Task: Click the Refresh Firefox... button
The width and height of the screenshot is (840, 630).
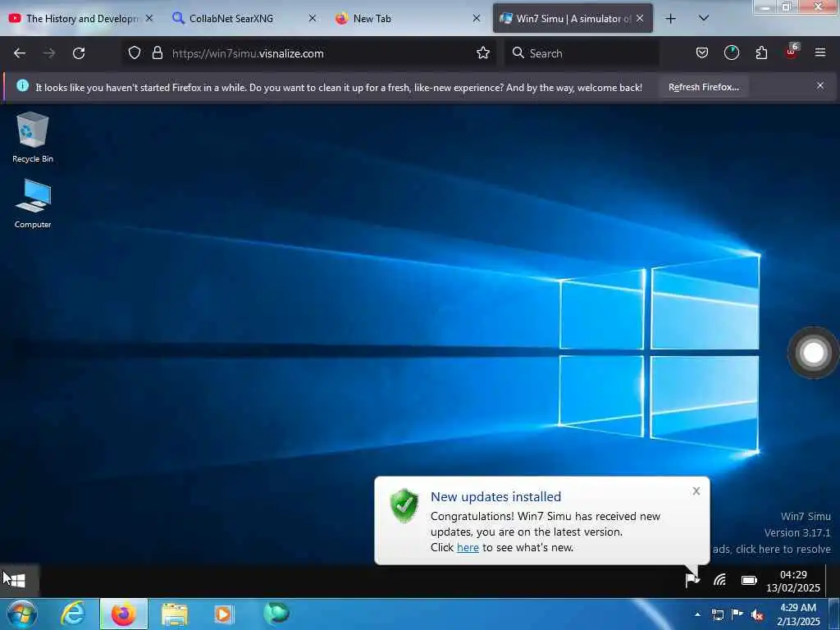Action: click(703, 87)
